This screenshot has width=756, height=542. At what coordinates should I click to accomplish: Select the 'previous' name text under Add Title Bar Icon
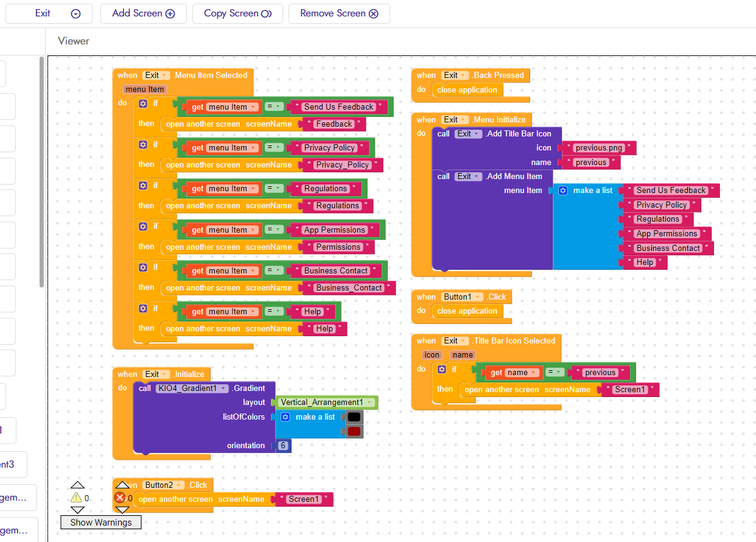point(591,163)
